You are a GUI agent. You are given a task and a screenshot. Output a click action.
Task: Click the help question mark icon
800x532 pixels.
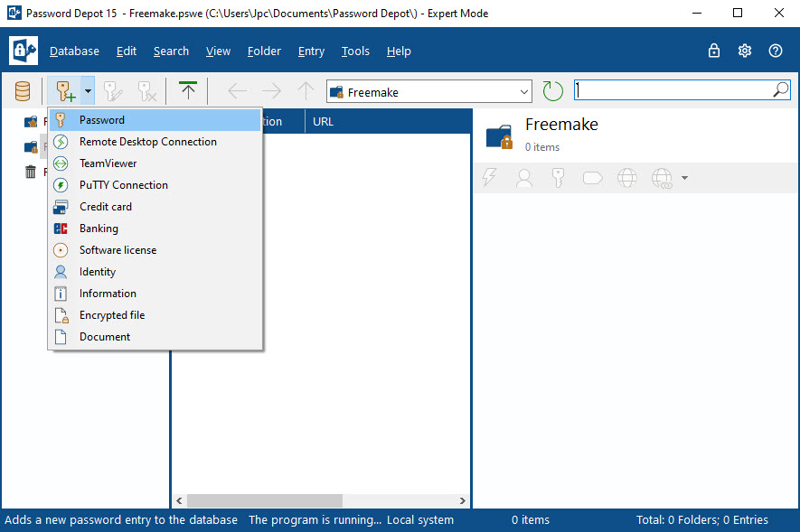point(776,51)
